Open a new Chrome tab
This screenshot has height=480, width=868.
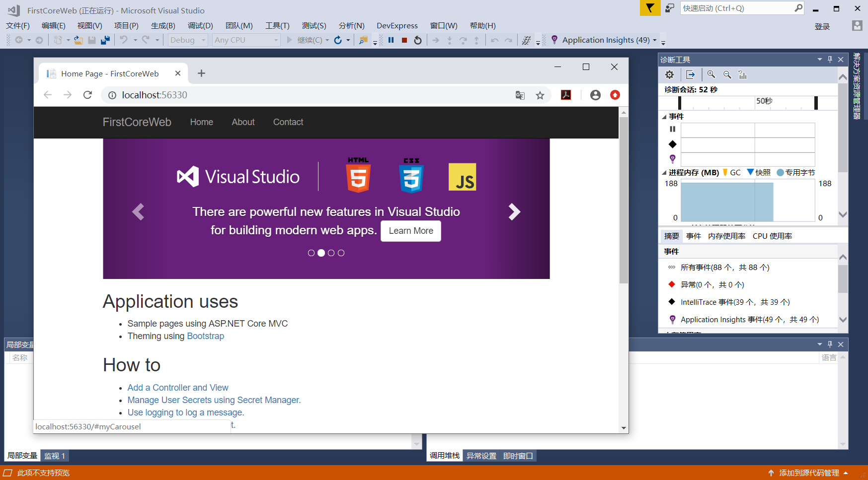(201, 73)
